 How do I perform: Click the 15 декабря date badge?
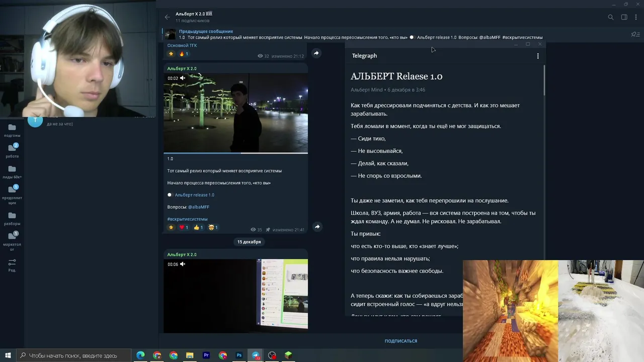pos(249,242)
